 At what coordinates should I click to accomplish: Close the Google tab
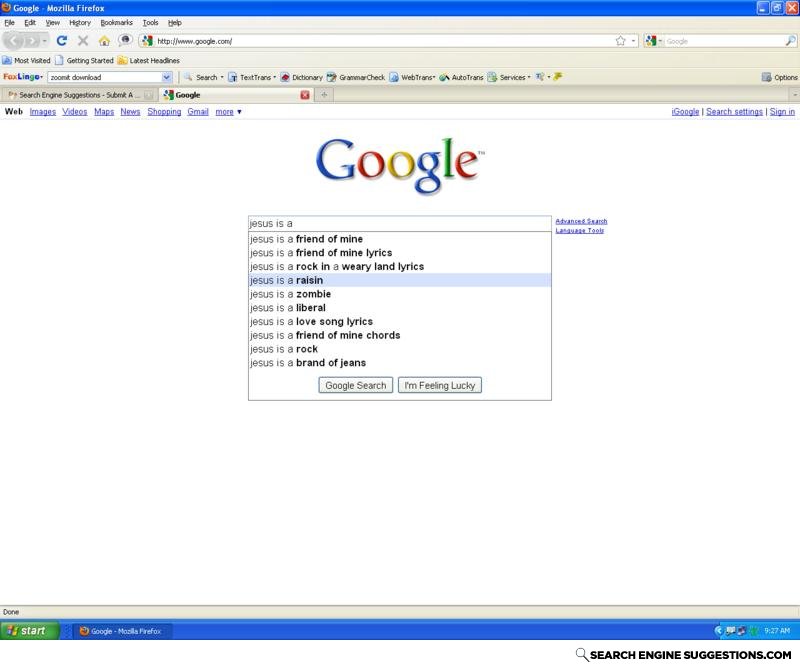click(x=305, y=95)
